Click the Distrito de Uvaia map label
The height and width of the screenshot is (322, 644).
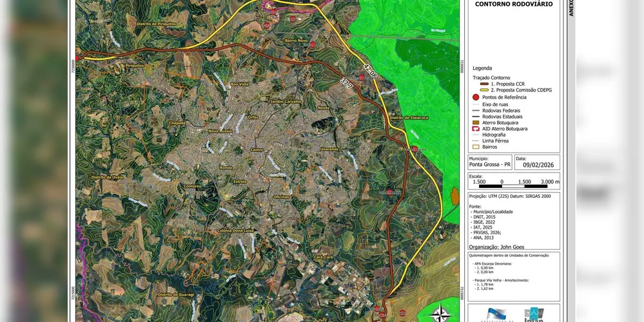pyautogui.click(x=107, y=177)
